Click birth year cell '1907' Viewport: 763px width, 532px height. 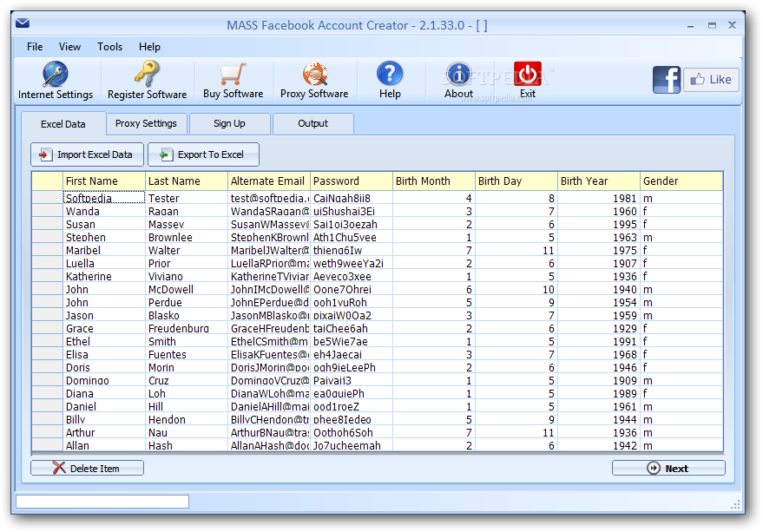tap(599, 263)
